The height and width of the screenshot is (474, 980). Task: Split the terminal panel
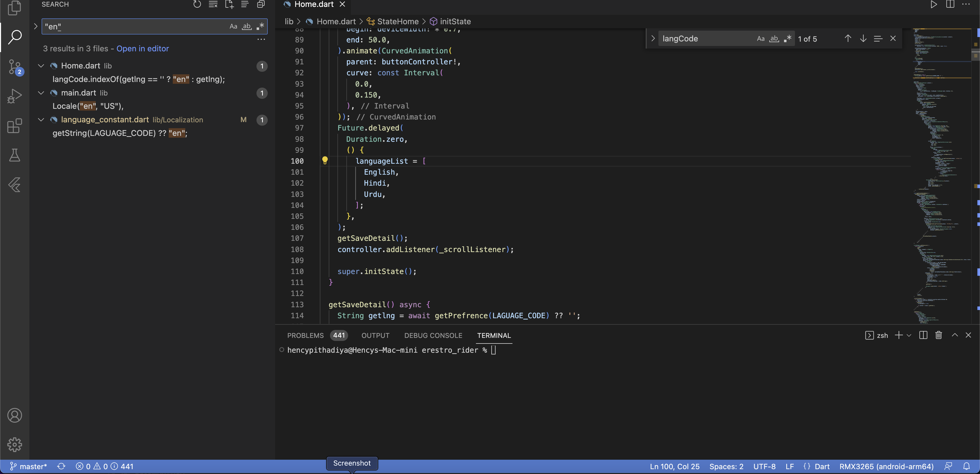(923, 335)
